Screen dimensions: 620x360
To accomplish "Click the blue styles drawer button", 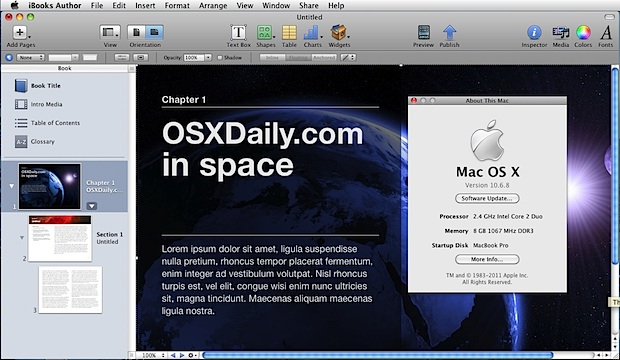I will coord(8,58).
